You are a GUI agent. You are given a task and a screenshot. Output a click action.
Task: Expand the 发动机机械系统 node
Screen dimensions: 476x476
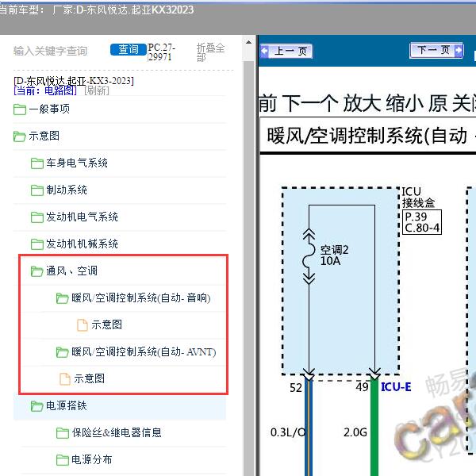(x=82, y=244)
